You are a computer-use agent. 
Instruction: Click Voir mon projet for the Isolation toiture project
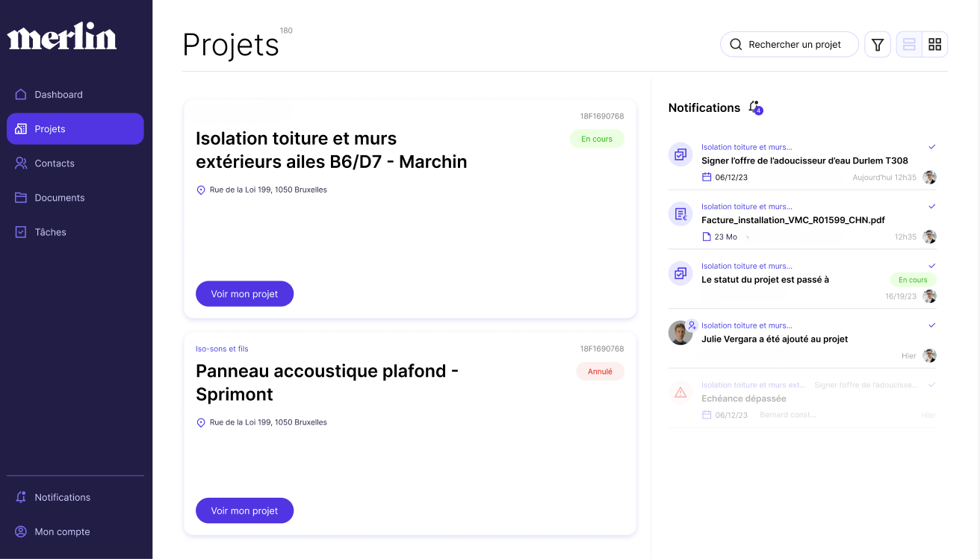[244, 294]
